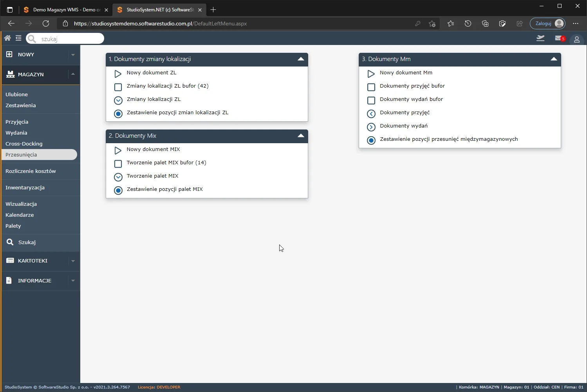Open Przyjęcia in side menu
This screenshot has height=392, width=587.
(x=17, y=122)
